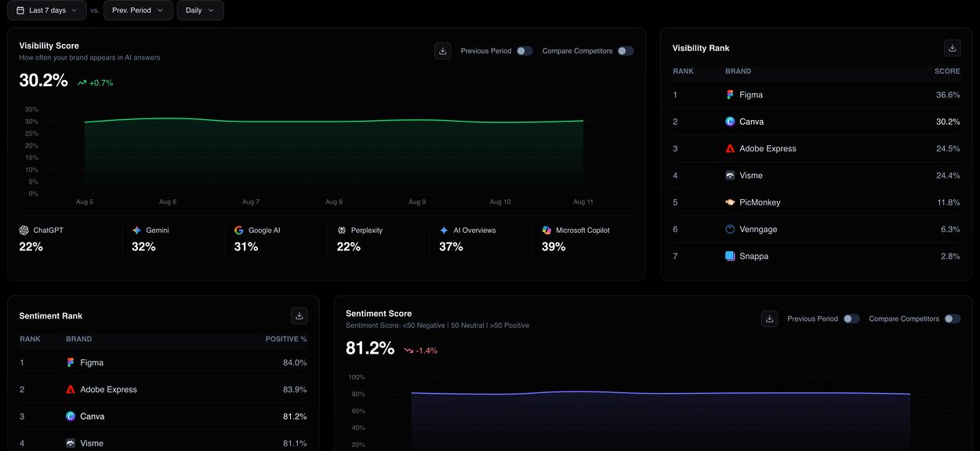Click Figma score 36.6% in Visibility Rank

(x=948, y=95)
